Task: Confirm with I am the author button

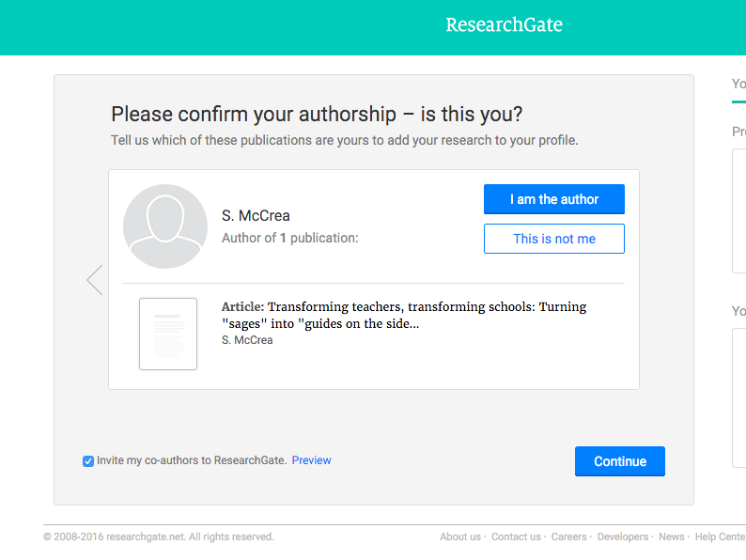Action: (553, 199)
